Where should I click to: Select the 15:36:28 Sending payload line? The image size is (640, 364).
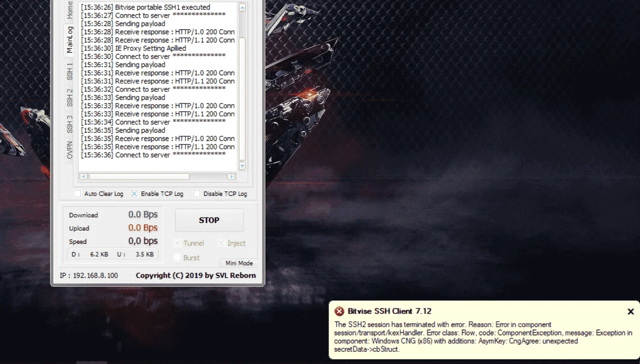pos(123,24)
